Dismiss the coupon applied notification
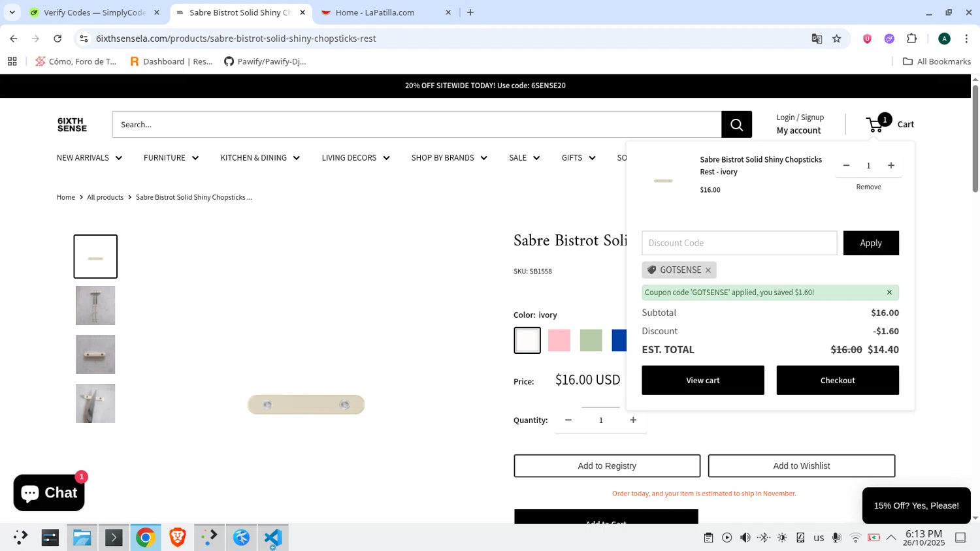The width and height of the screenshot is (980, 551). [x=889, y=292]
